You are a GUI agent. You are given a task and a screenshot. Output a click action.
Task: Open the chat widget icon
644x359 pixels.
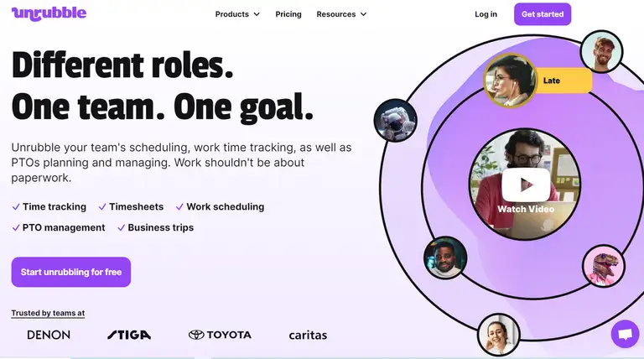coord(625,334)
